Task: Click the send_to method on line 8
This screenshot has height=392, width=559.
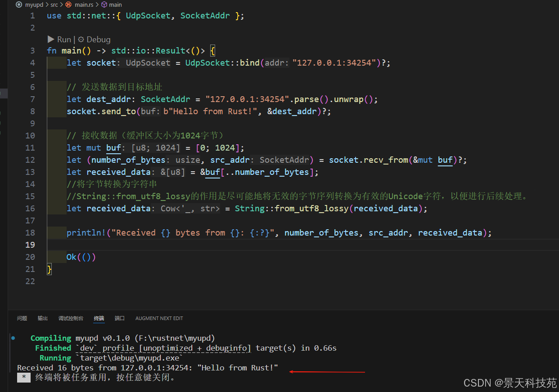Action: pos(118,111)
